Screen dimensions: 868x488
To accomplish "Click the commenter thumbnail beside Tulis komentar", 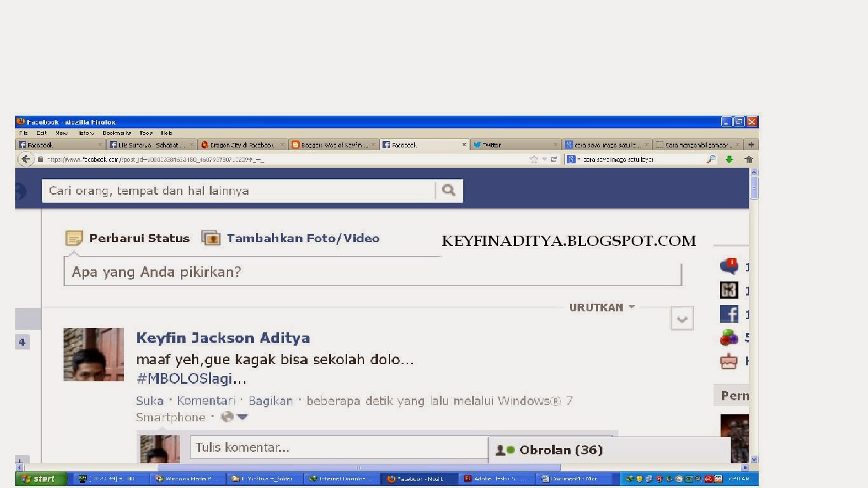I will coord(159,449).
